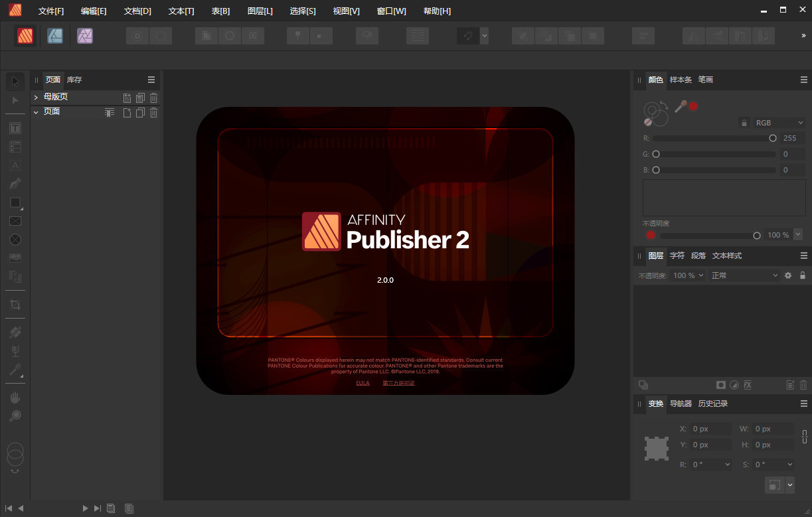Toggle the RGB color lock

744,122
